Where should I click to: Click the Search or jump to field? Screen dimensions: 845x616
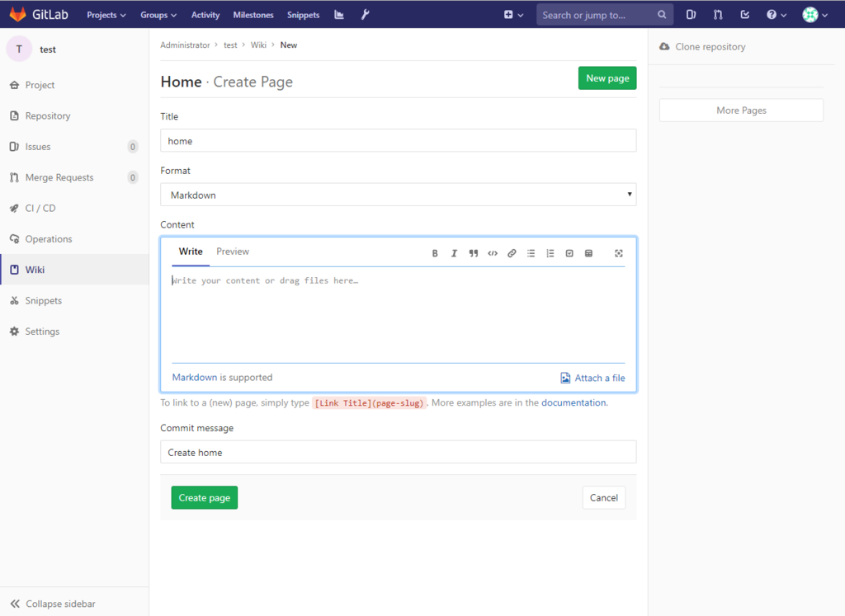[604, 15]
